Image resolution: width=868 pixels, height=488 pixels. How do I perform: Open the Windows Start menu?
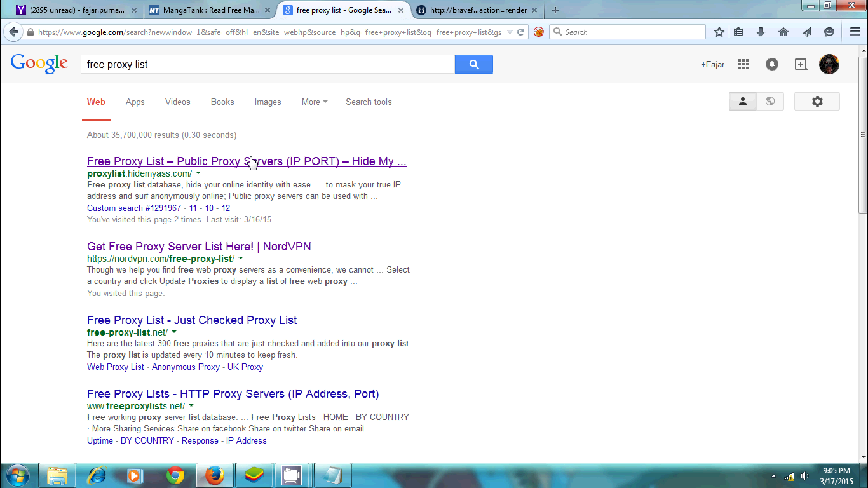pyautogui.click(x=17, y=475)
